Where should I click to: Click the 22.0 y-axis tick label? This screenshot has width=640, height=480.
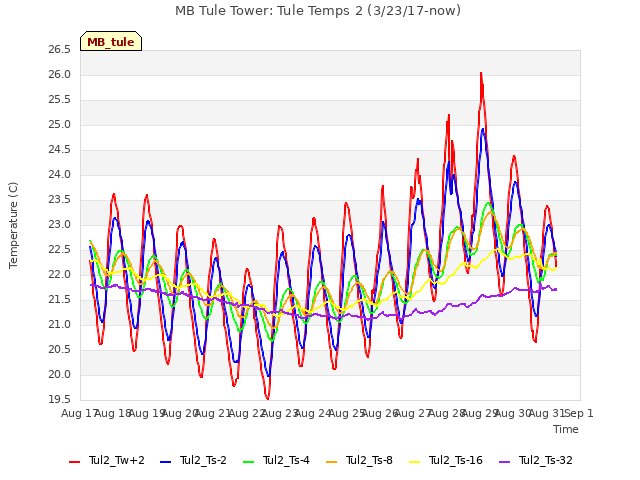click(x=60, y=275)
